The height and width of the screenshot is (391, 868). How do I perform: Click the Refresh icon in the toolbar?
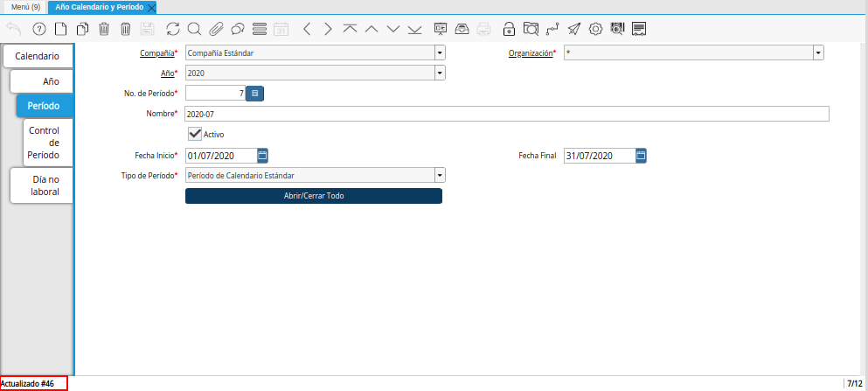173,29
